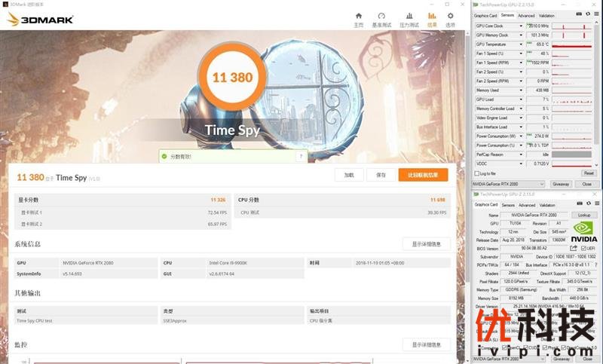Click the NVIDIA logo in GPU-Z

pyautogui.click(x=583, y=232)
